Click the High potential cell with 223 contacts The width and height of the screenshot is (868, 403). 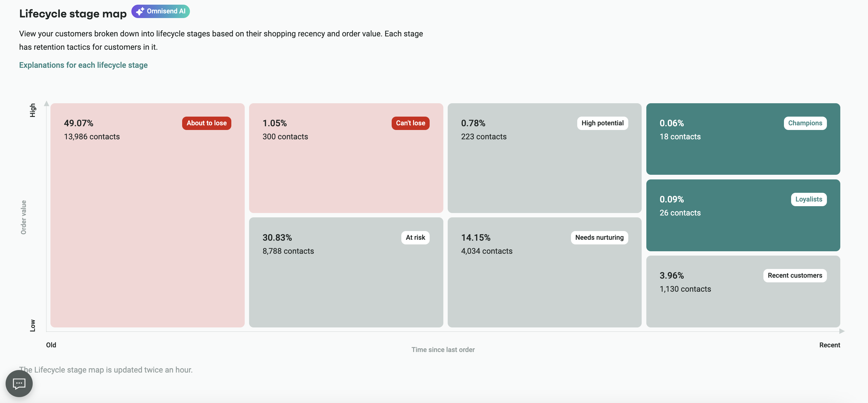(544, 158)
